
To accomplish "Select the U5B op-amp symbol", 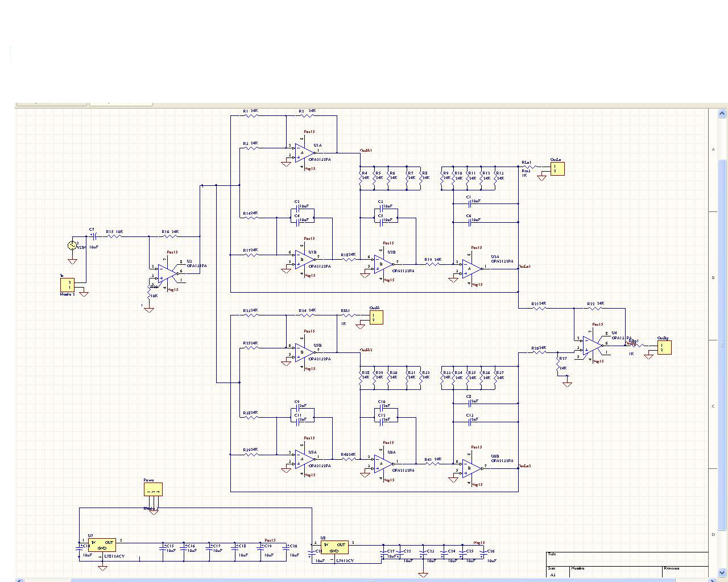I will 305,351.
